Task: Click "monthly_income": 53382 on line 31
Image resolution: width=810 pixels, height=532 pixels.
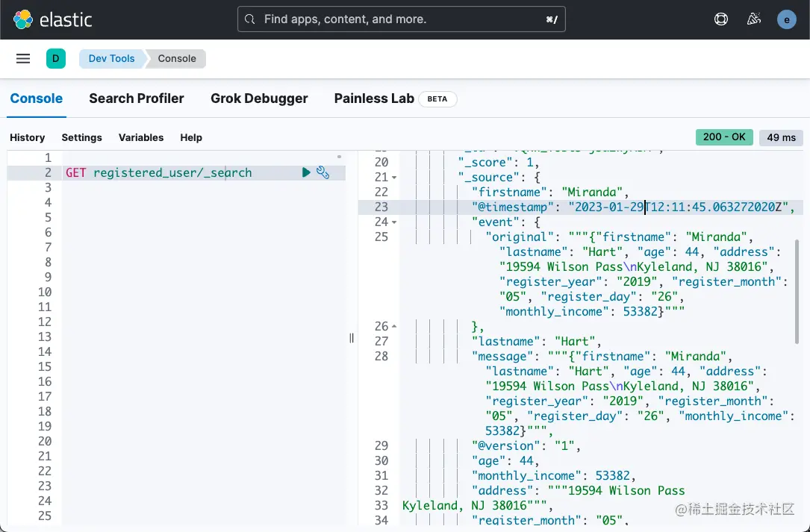Action: [x=553, y=476]
